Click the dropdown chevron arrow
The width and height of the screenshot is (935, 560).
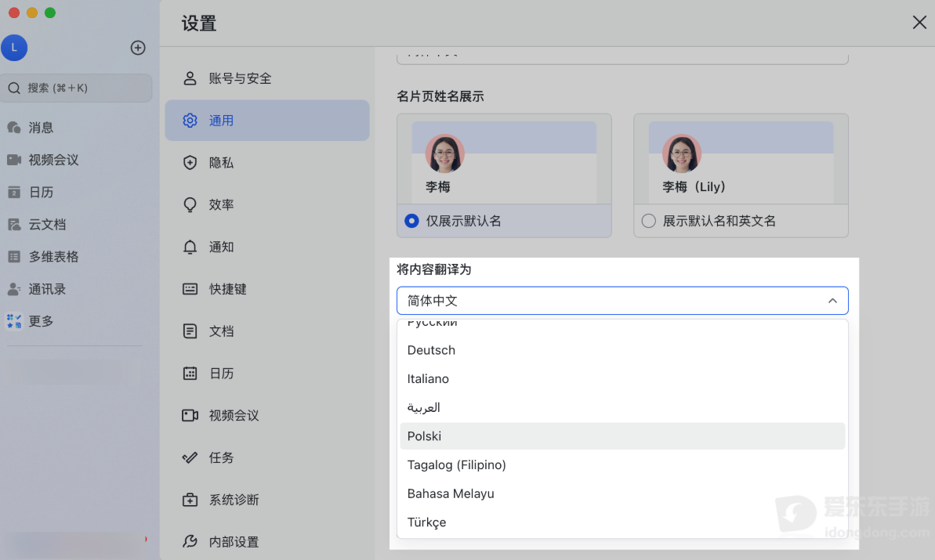pos(832,301)
